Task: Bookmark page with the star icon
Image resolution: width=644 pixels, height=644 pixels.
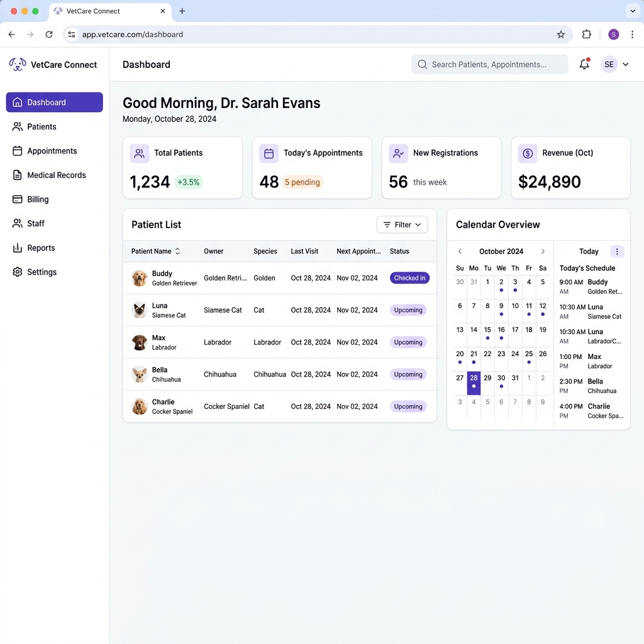Action: 561,35
